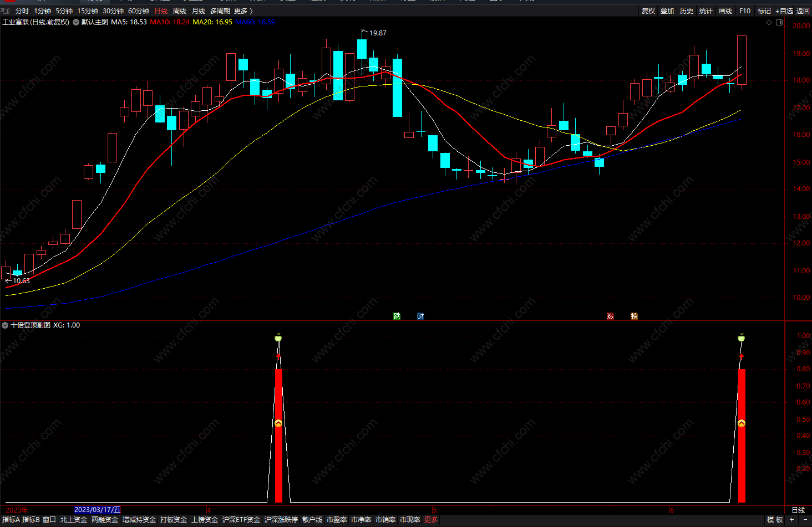The image size is (812, 527).
Task: Activate the 画线 drawing tool
Action: pyautogui.click(x=725, y=11)
